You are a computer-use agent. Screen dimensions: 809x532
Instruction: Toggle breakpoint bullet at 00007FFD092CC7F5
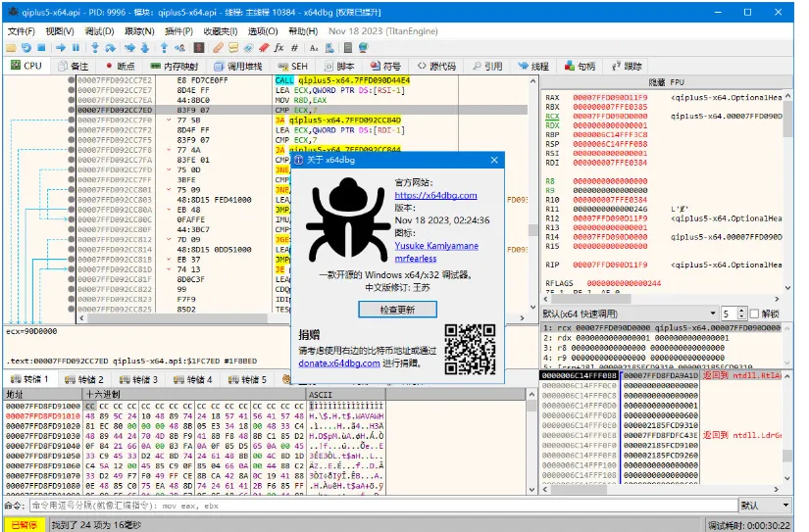pyautogui.click(x=72, y=140)
